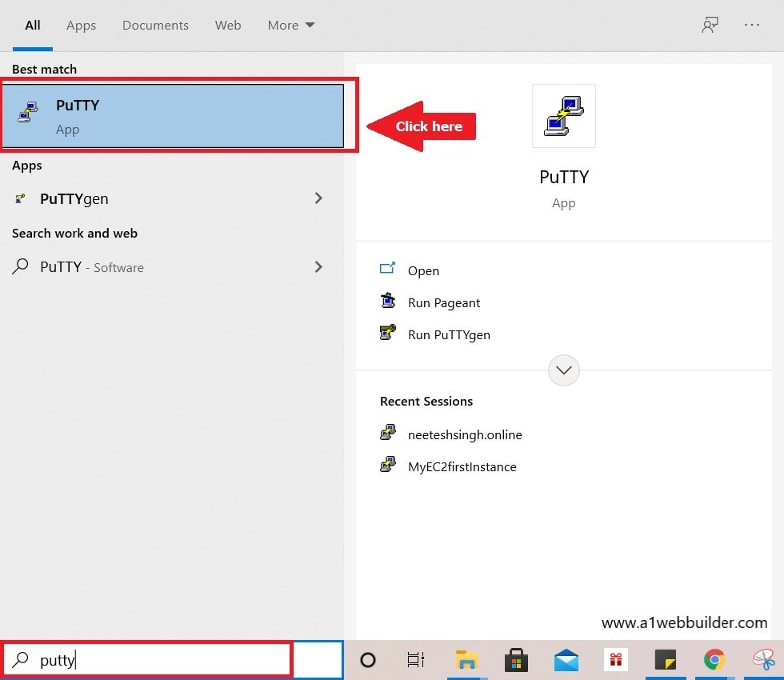Click the magnifier icon beside PuTTY - Software
Screen dimensions: 784x680
(20, 266)
